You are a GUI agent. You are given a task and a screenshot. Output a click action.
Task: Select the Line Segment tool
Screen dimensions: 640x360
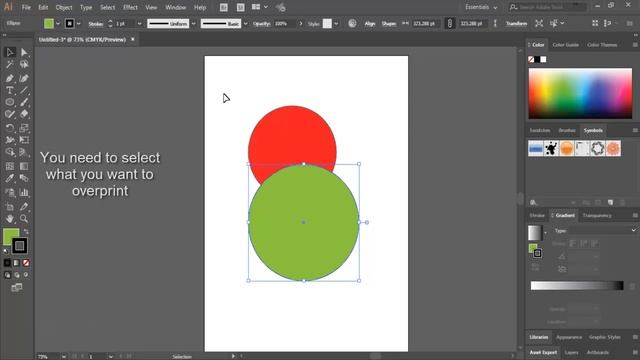[x=24, y=90]
